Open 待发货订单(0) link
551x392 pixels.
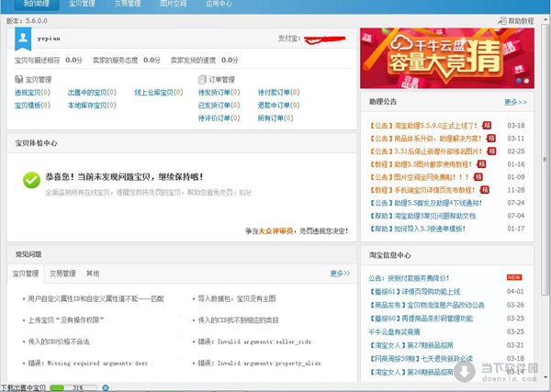pos(219,93)
